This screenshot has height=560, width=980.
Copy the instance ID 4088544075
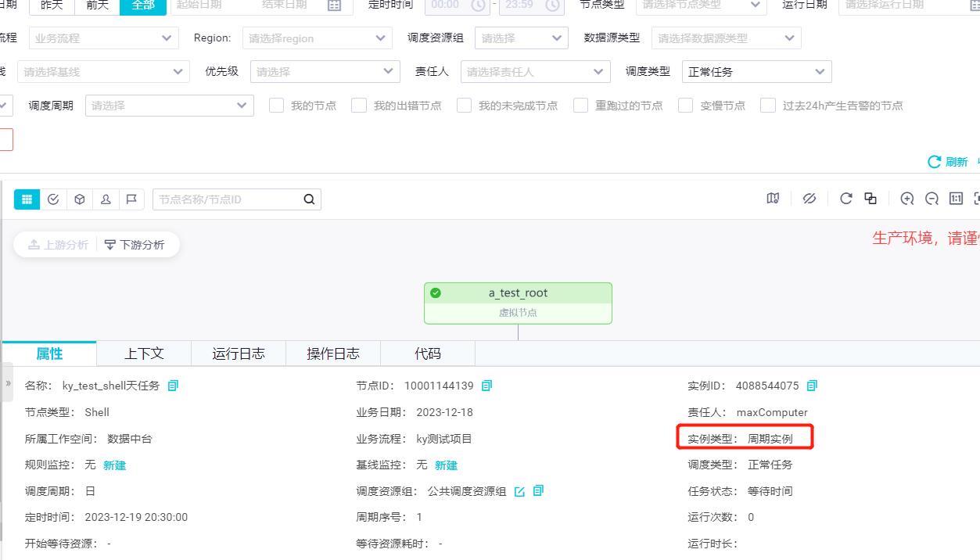click(812, 386)
